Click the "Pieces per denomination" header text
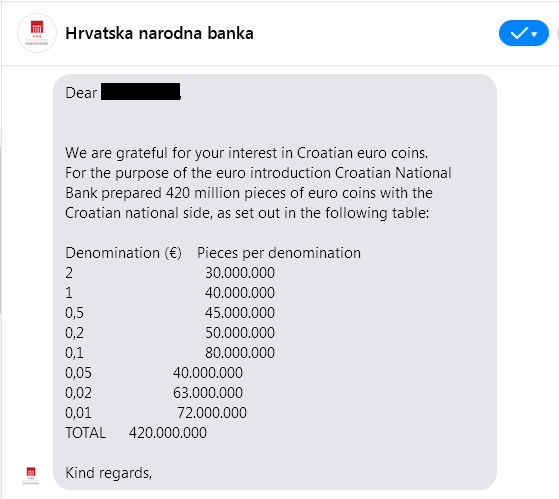The image size is (559, 499). point(279,253)
